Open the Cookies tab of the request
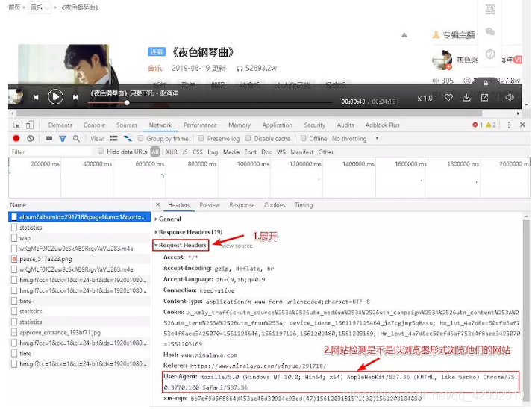The width and height of the screenshot is (532, 409). pyautogui.click(x=275, y=205)
